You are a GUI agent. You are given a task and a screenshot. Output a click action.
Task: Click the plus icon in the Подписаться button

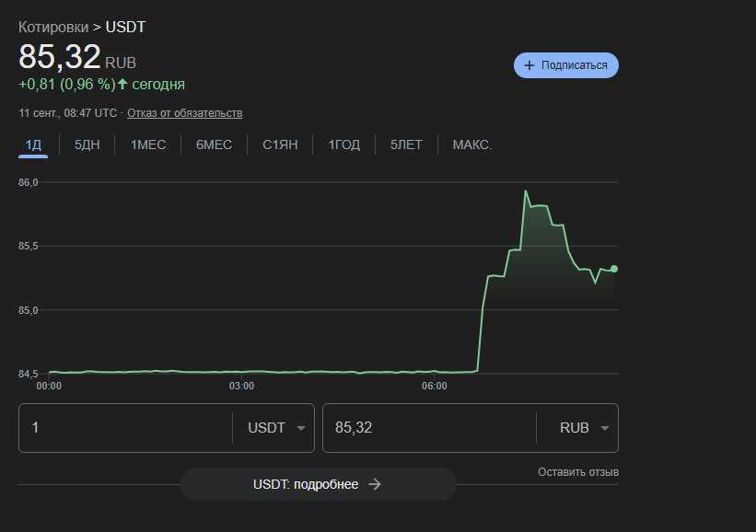pyautogui.click(x=529, y=65)
